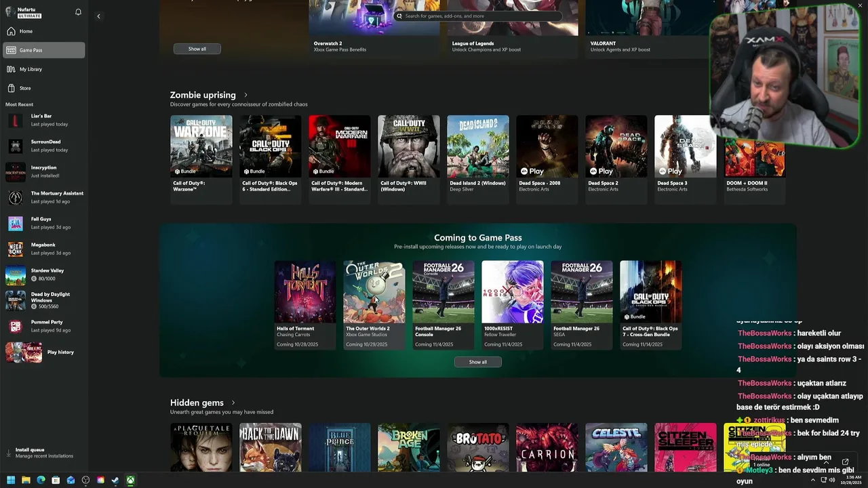The image size is (868, 488).
Task: Open League of Legends benefits tile
Action: 513,28
